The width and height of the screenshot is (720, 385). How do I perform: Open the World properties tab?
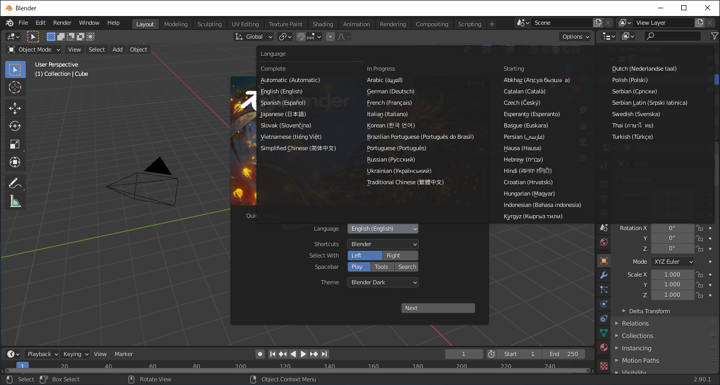click(604, 242)
